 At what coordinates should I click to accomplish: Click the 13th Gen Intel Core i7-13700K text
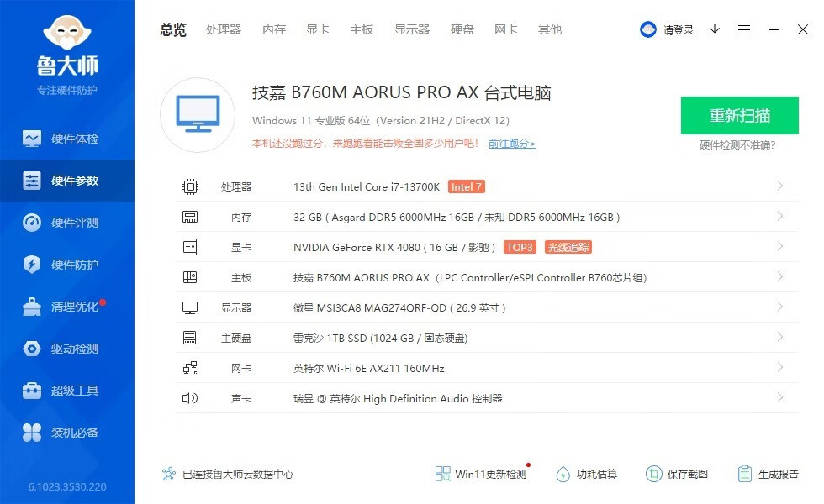tap(367, 186)
